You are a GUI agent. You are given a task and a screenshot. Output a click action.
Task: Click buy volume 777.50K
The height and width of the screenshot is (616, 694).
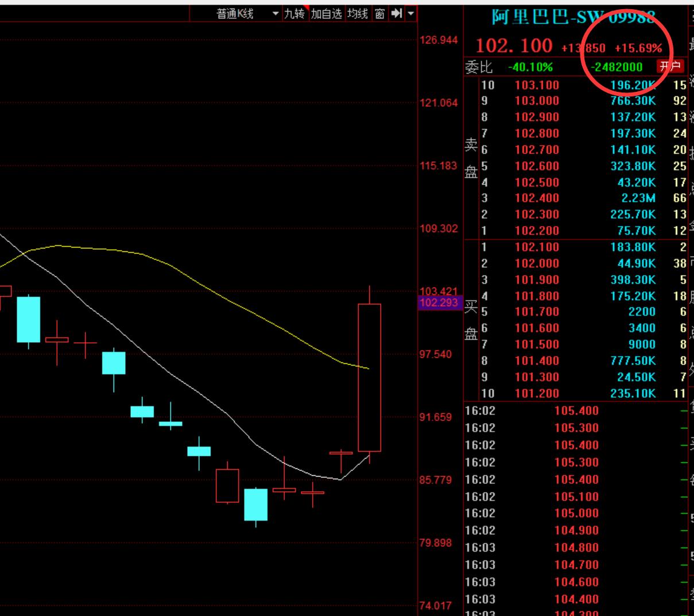coord(633,361)
